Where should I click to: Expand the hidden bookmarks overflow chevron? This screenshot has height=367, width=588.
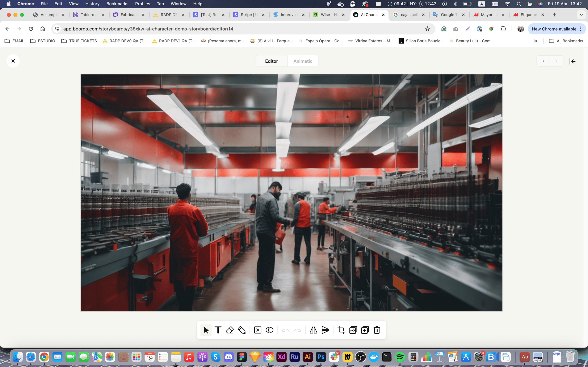(535, 41)
